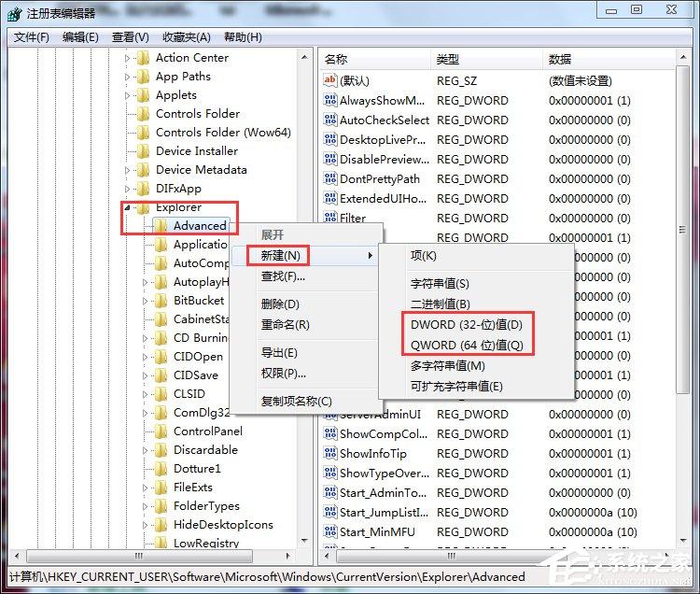The width and height of the screenshot is (700, 594).
Task: Expand the FileExts tree node
Action: tap(145, 488)
